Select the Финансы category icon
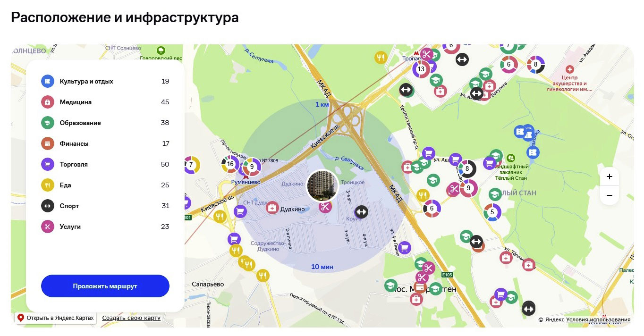644x336 pixels. pyautogui.click(x=48, y=143)
